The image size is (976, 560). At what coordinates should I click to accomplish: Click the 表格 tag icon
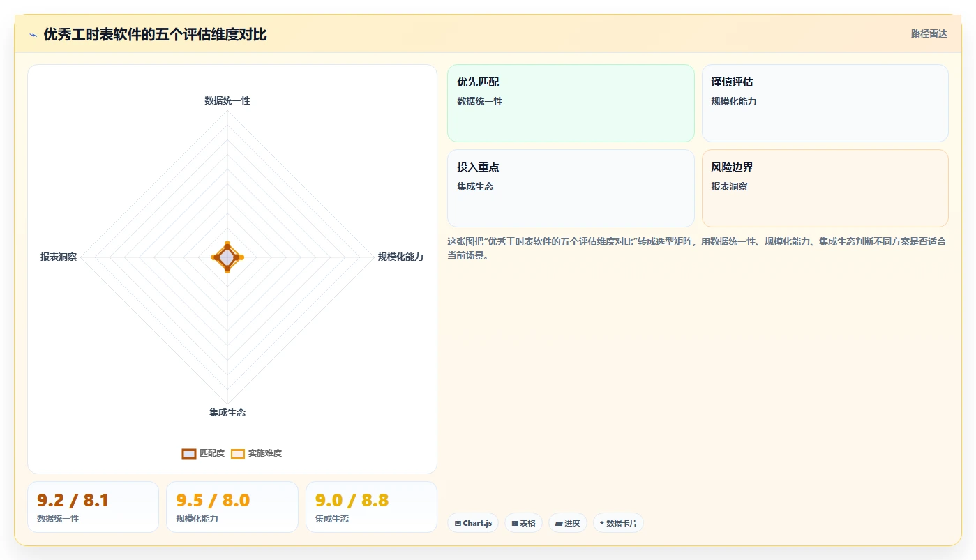[x=515, y=523]
